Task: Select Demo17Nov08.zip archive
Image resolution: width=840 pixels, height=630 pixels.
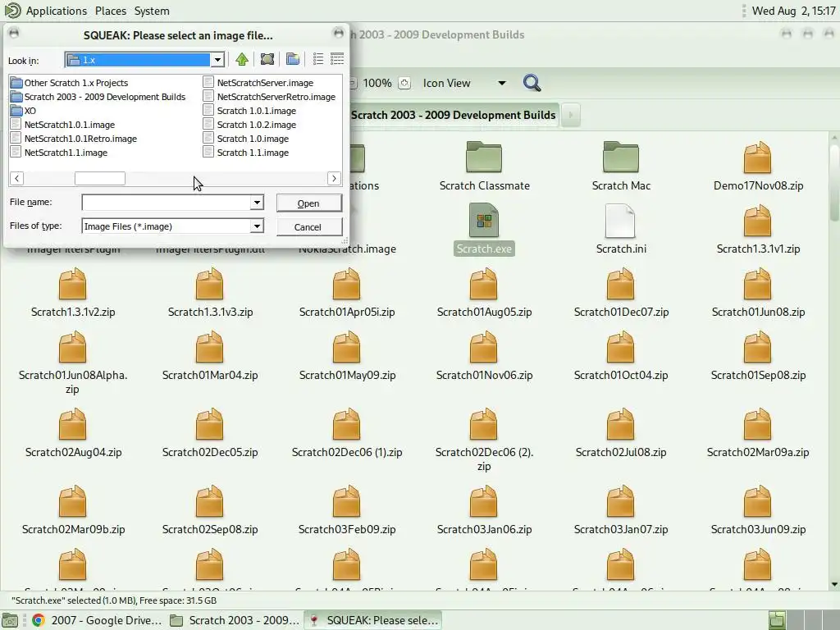Action: click(x=758, y=166)
